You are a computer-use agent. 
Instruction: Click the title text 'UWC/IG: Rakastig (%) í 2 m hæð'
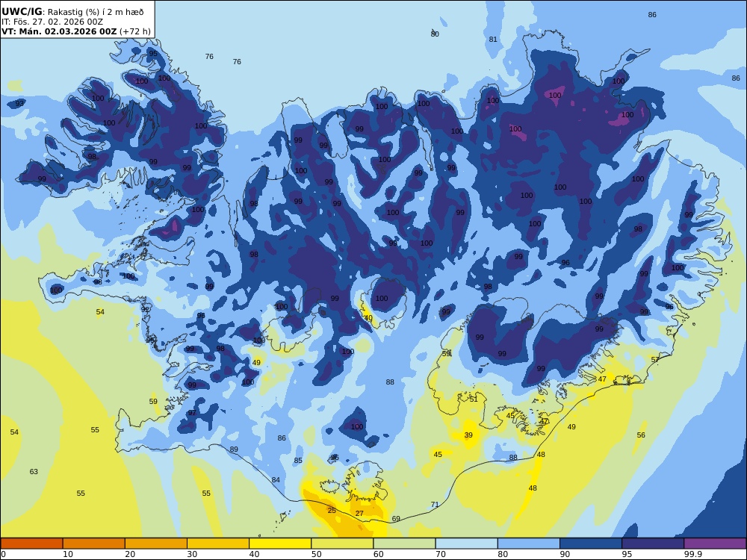[x=72, y=13]
